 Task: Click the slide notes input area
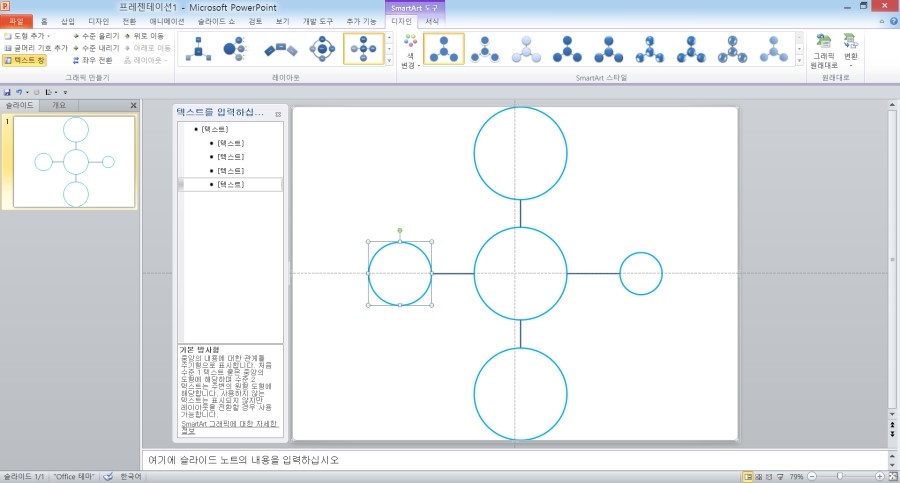500,460
